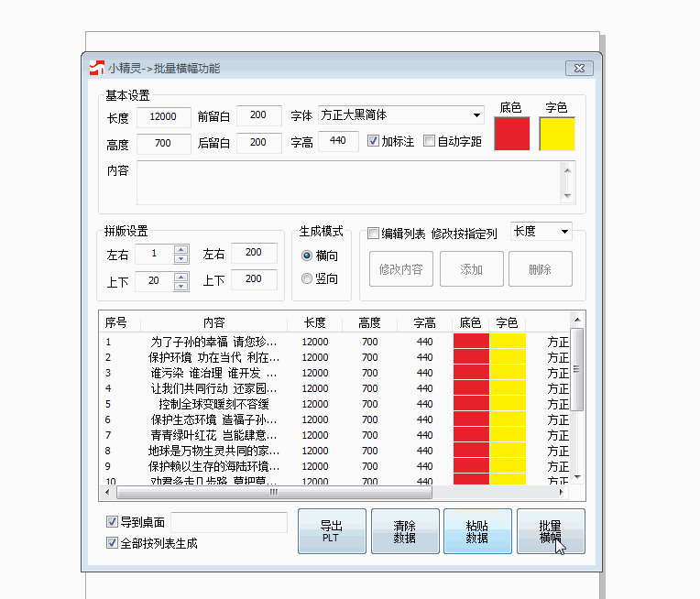Click the yellow 字色 cell in row 5
This screenshot has width=700, height=599.
[508, 404]
